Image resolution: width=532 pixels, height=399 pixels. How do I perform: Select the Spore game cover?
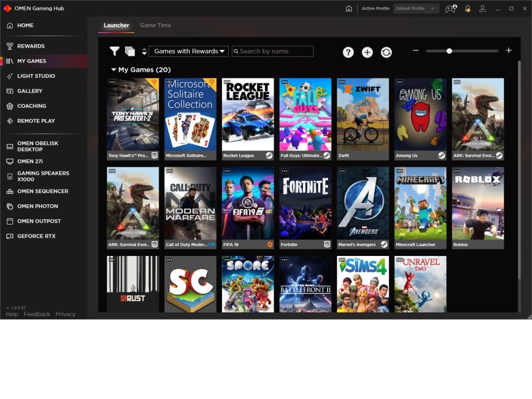(x=248, y=284)
